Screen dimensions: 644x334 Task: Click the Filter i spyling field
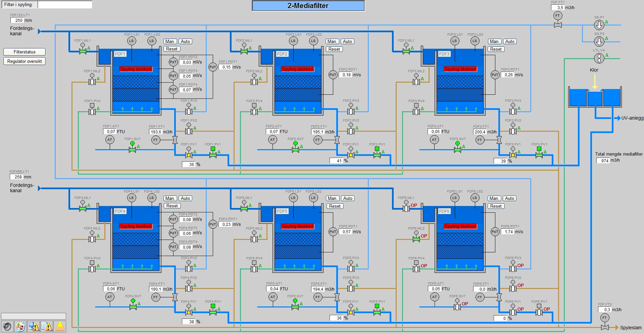point(65,4)
